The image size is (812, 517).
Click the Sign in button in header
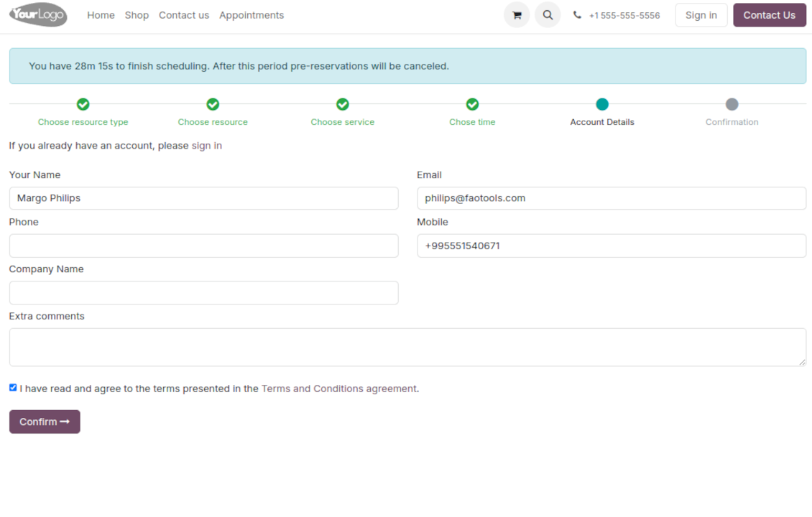(701, 15)
